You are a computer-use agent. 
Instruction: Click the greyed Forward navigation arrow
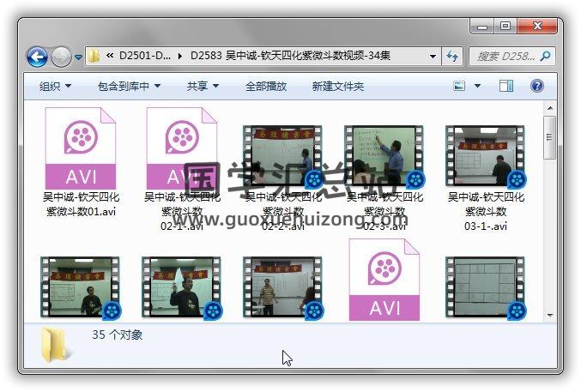click(x=61, y=57)
